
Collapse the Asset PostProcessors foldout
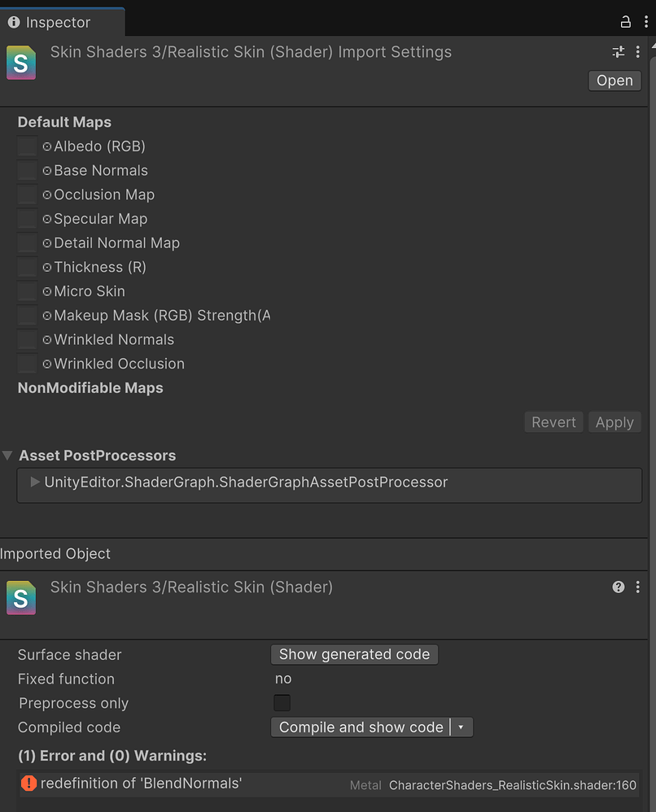pos(8,456)
